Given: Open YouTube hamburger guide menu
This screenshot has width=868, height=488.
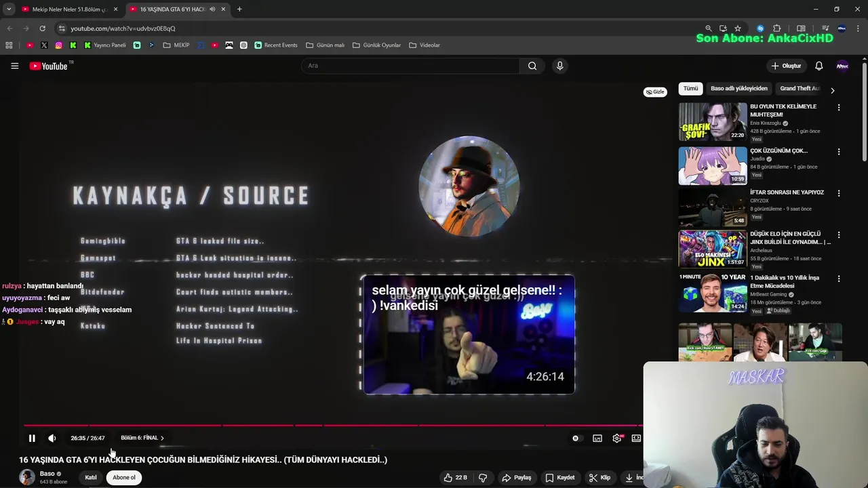Looking at the screenshot, I should (x=14, y=66).
